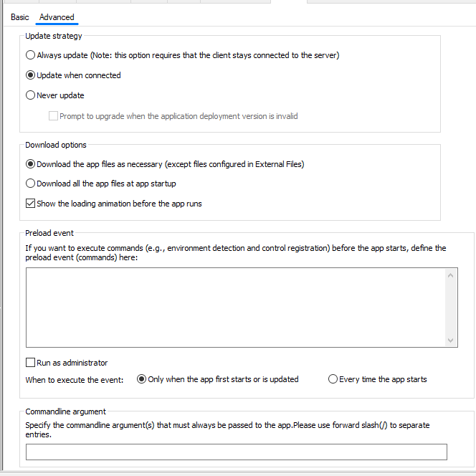Image resolution: width=476 pixels, height=476 pixels.
Task: Switch to the Basic tab
Action: [x=19, y=17]
